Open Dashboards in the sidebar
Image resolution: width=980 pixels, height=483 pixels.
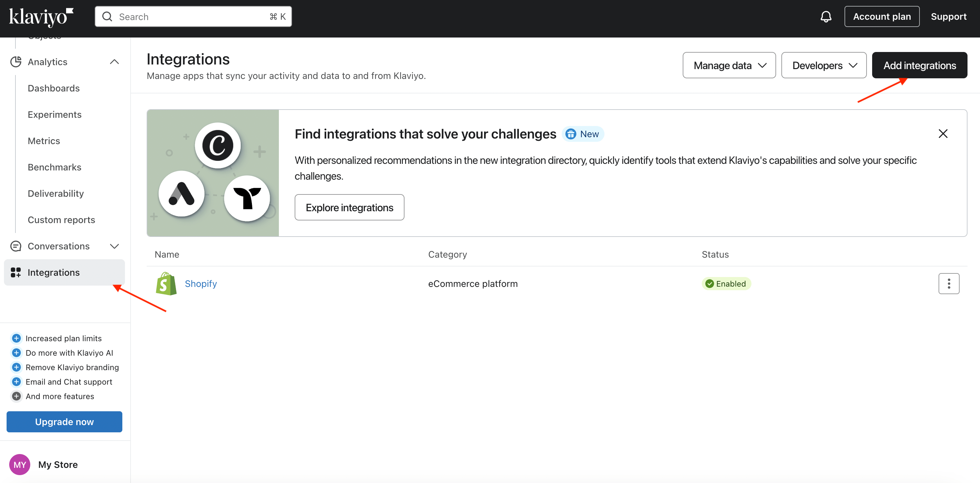point(54,88)
